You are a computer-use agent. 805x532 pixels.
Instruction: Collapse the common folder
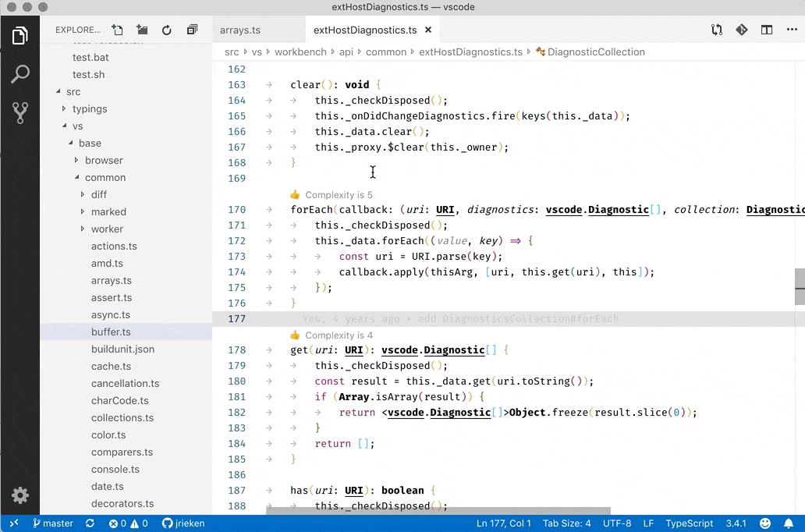click(105, 178)
